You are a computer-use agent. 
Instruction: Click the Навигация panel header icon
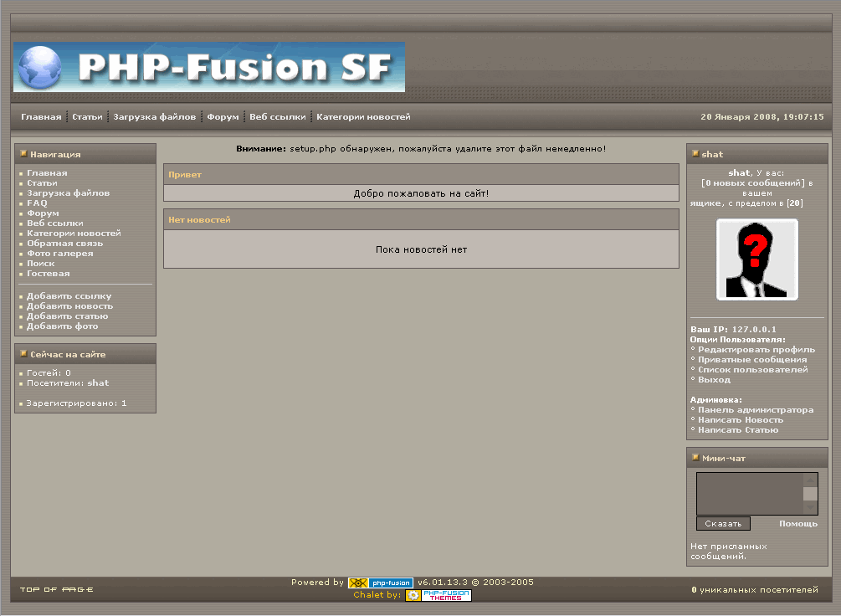23,154
